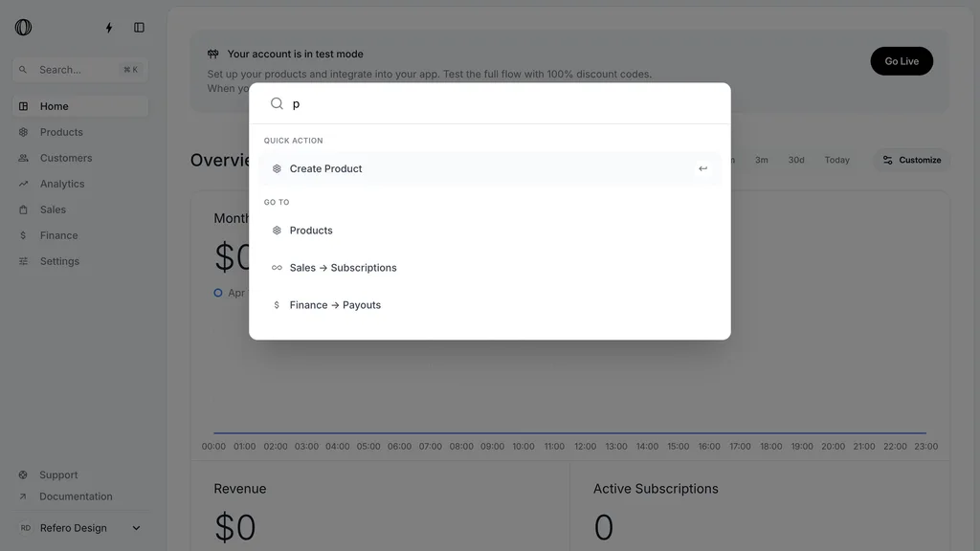
Task: Select the Today time range
Action: (836, 160)
